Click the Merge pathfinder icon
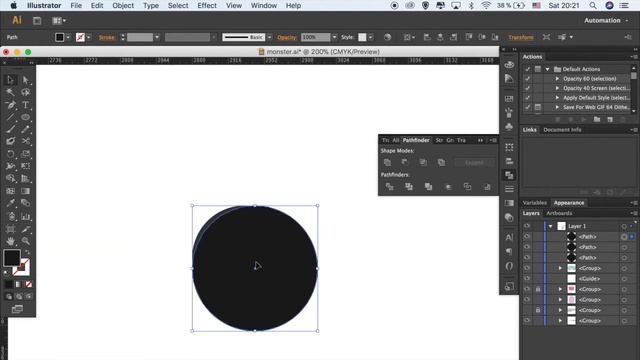Image resolution: width=640 pixels, height=360 pixels. tap(428, 187)
